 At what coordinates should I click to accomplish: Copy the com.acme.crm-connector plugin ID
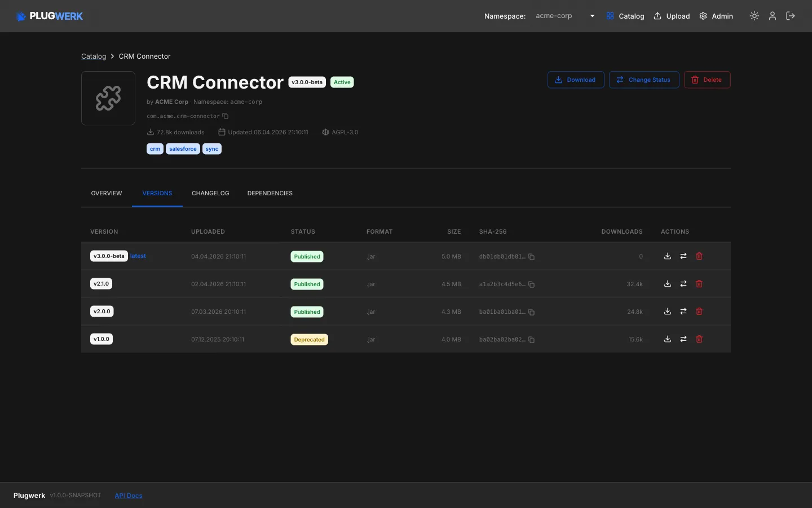225,116
